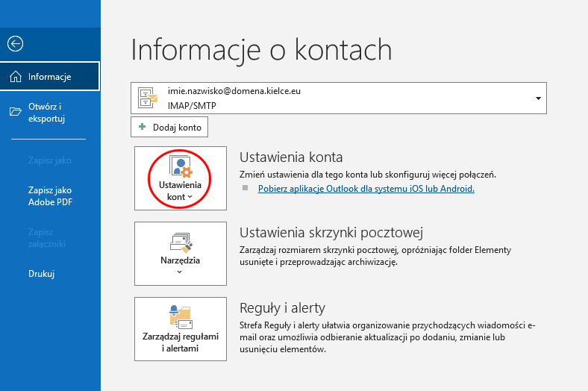The width and height of the screenshot is (588, 391).
Task: Click the Zmień ustawienia dla tego konta text
Action: click(x=367, y=175)
